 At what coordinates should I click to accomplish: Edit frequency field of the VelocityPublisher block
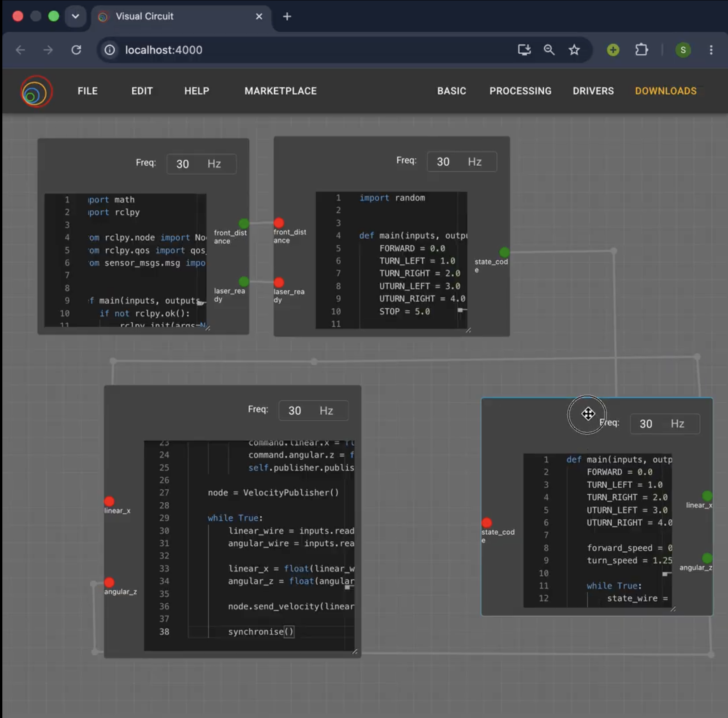[x=313, y=410]
